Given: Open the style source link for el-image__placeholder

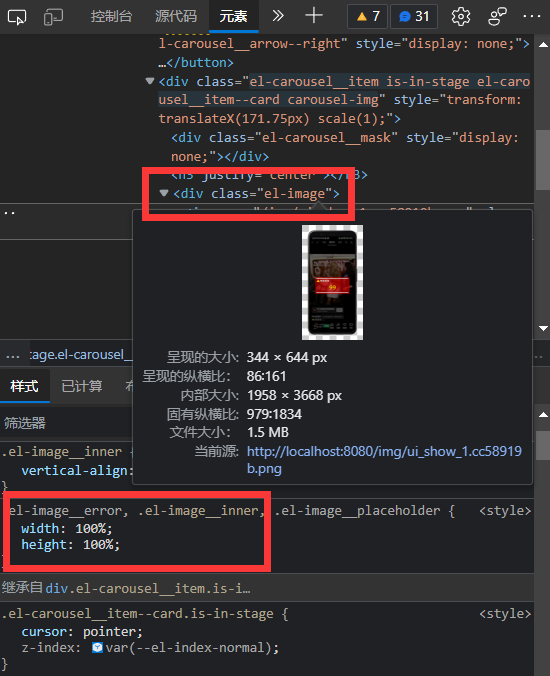Looking at the screenshot, I should 505,511.
